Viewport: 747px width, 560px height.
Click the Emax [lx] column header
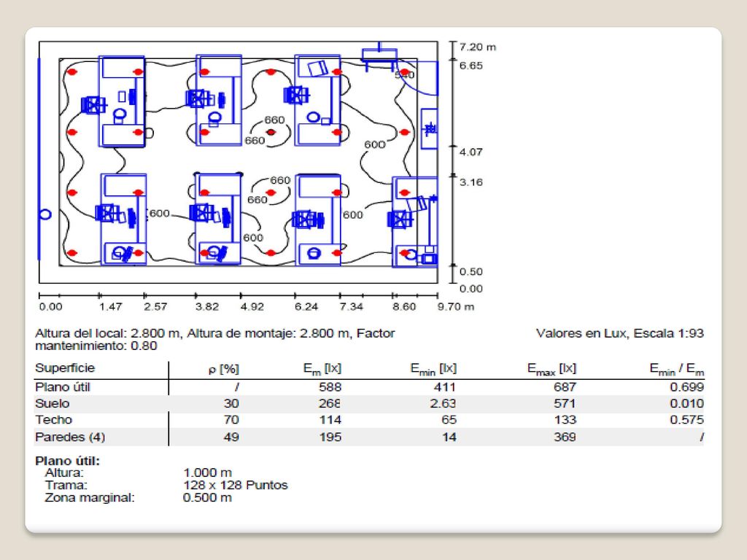coord(551,369)
